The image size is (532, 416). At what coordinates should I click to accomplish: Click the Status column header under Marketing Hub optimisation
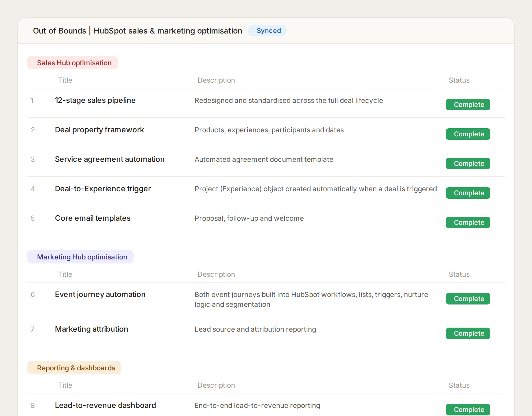459,274
